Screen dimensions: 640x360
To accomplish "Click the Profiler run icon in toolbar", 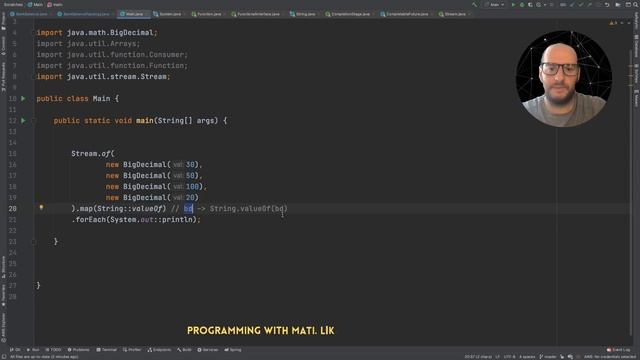I will click(x=538, y=4).
